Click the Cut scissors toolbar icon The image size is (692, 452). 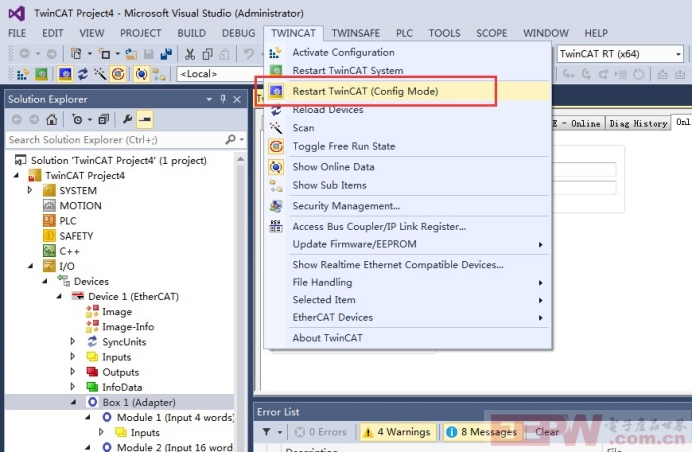[190, 54]
